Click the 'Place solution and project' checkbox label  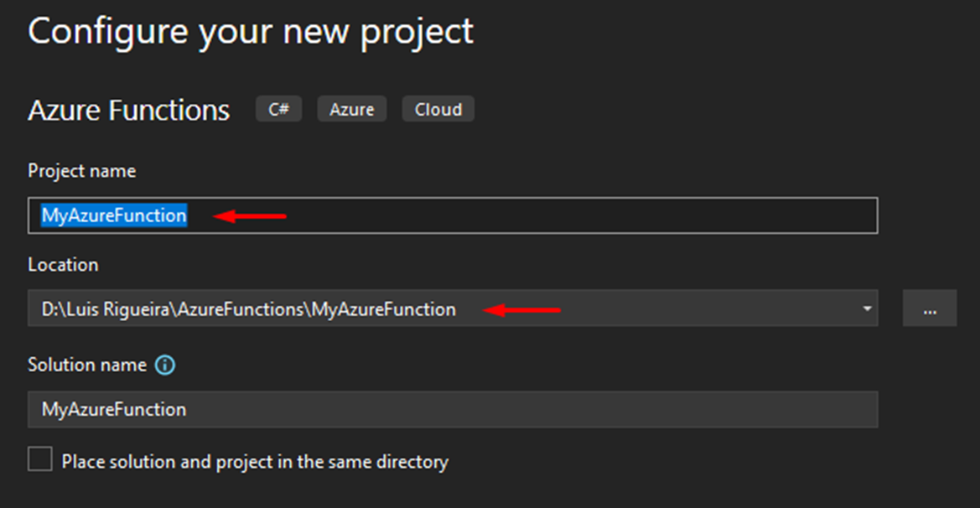click(x=255, y=462)
